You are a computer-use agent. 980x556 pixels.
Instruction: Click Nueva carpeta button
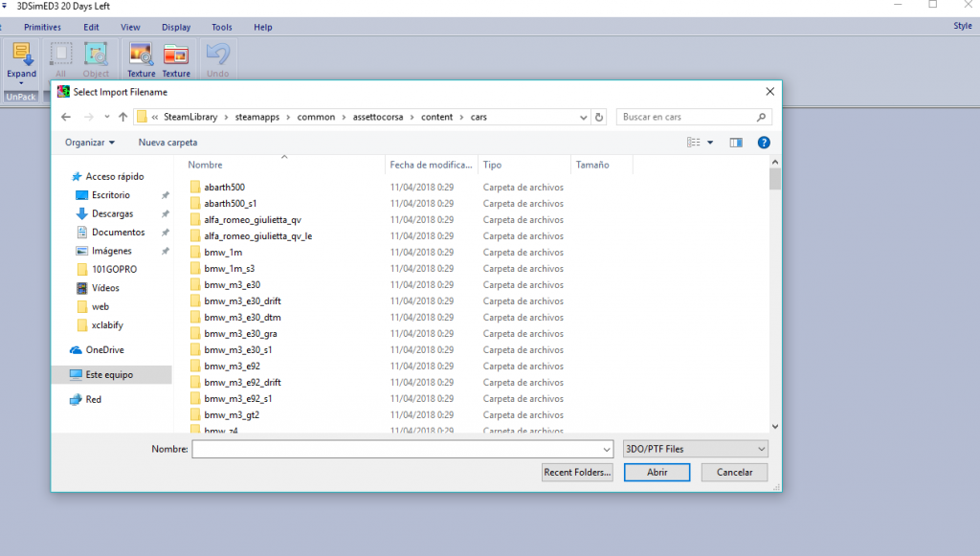[167, 143]
